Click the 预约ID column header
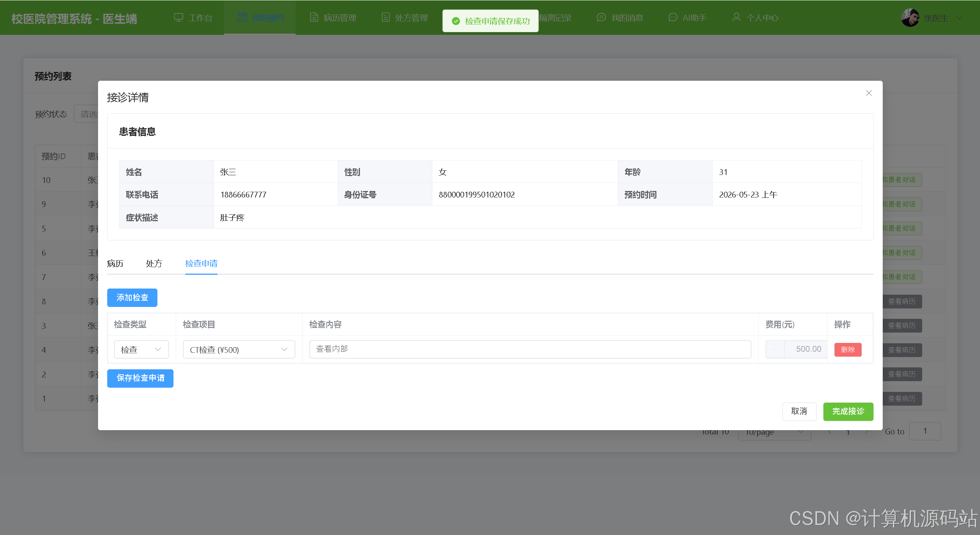Viewport: 980px width, 535px height. coord(54,157)
